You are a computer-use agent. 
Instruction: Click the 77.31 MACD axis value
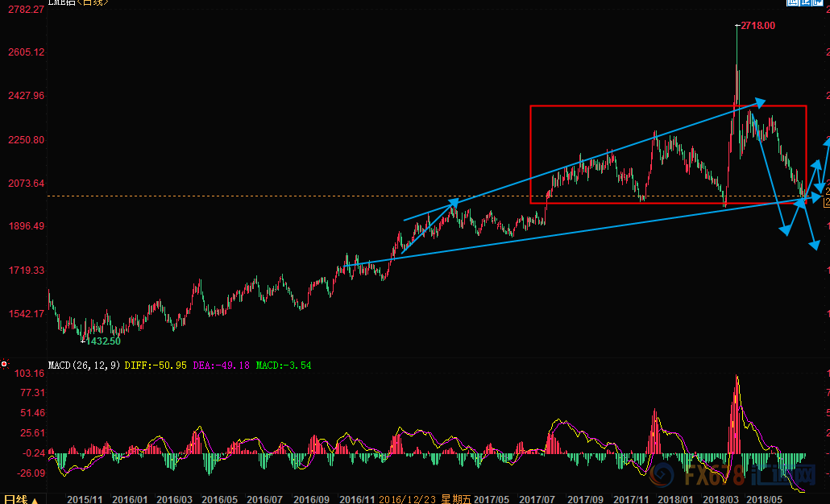tap(32, 392)
